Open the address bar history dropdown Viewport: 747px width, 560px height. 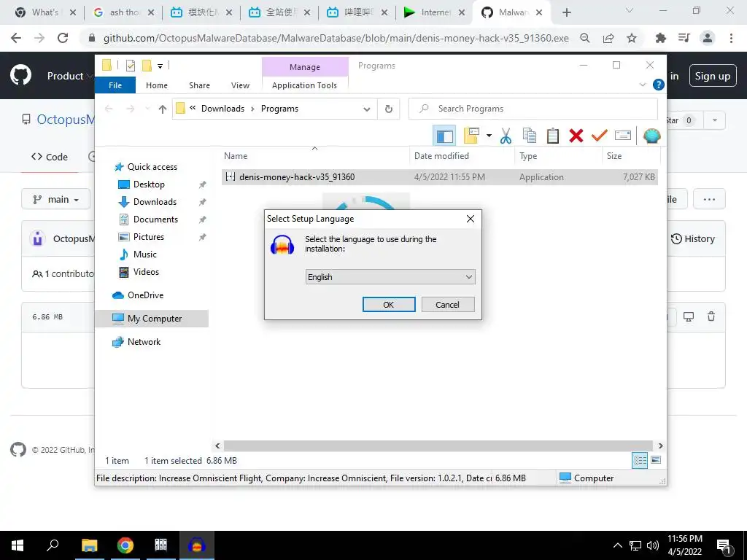pos(367,109)
